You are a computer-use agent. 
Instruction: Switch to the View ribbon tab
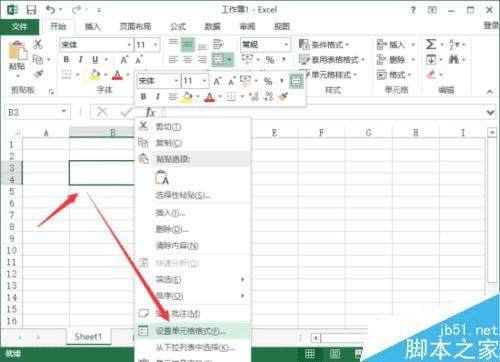(x=282, y=27)
